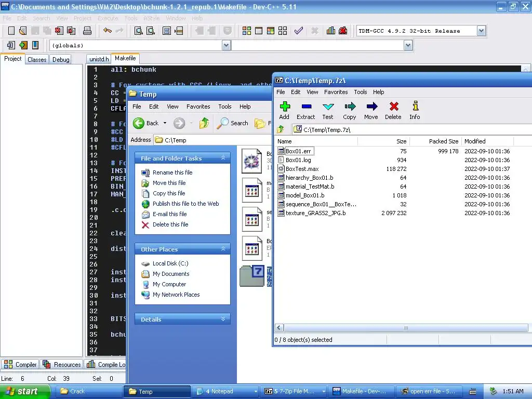Click Publish this file to the Web
The height and width of the screenshot is (399, 532).
[x=185, y=204]
